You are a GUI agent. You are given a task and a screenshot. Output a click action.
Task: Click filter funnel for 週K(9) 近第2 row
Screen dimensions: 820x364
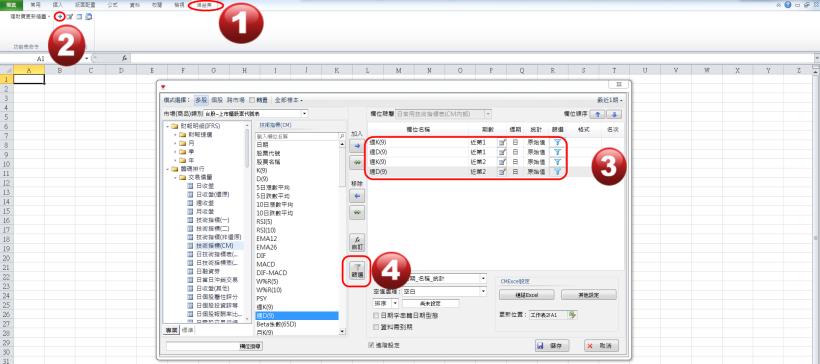(557, 162)
